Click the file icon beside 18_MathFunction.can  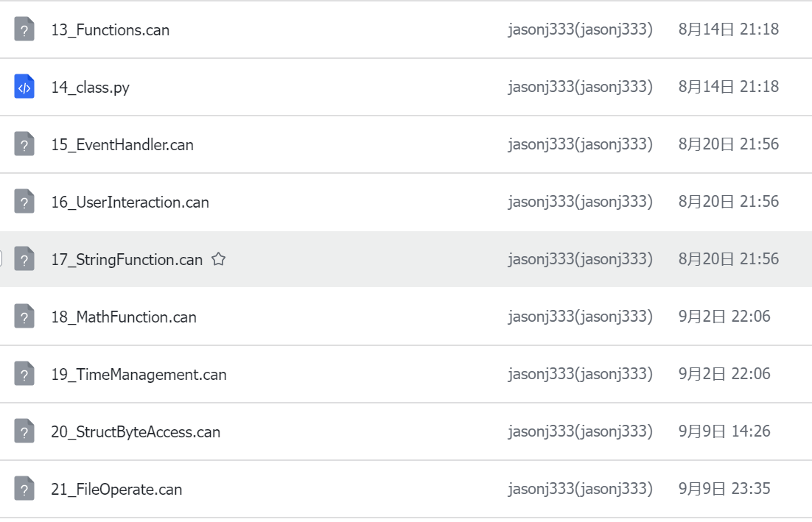pyautogui.click(x=24, y=317)
